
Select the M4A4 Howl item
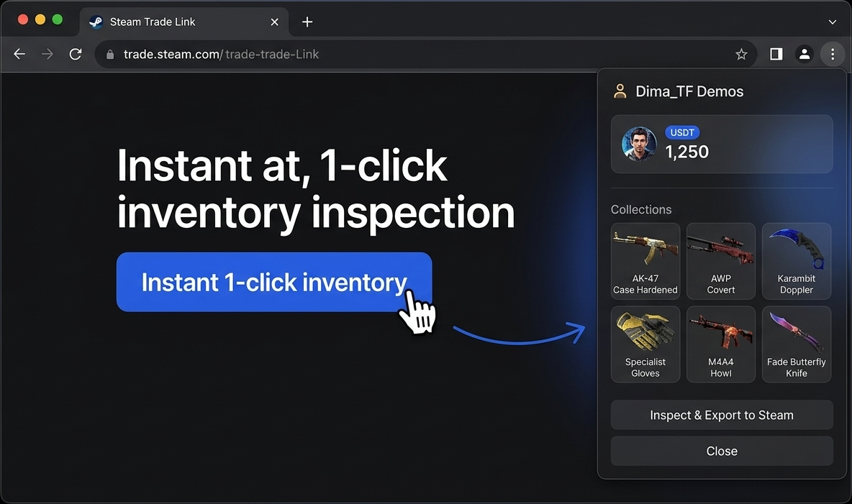coord(720,344)
